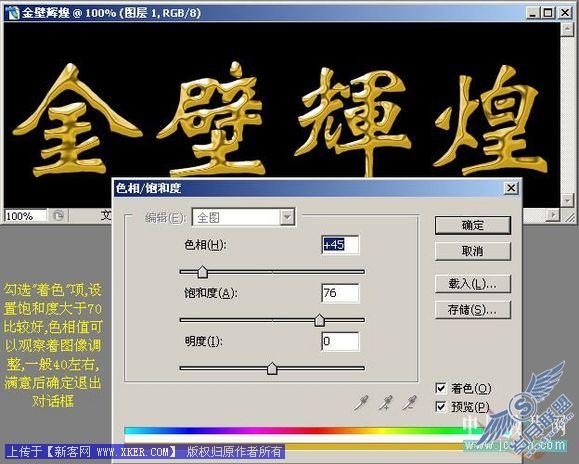This screenshot has width=579, height=464.
Task: Select the first eyedropper tool
Action: 361,403
